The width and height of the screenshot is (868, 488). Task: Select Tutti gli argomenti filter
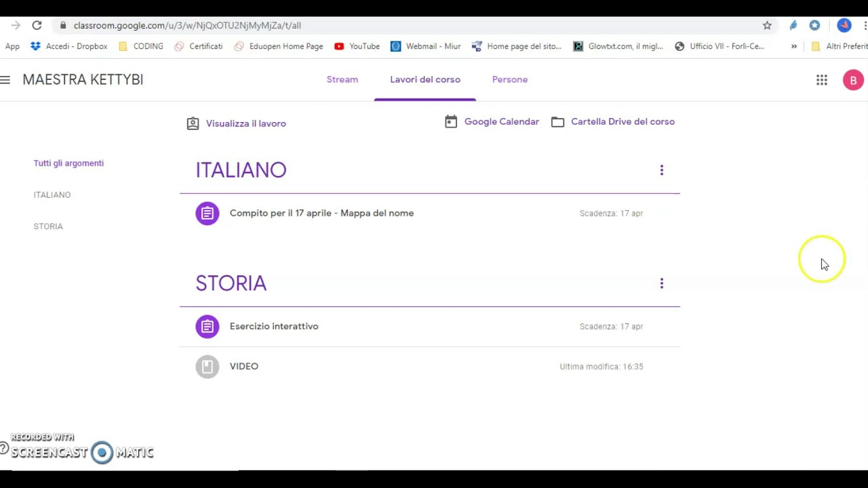click(68, 163)
